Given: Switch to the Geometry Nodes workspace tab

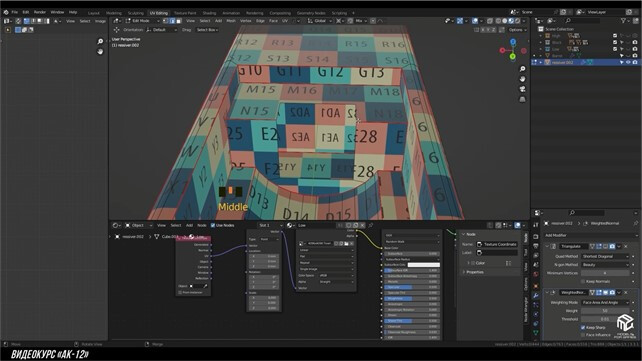Looking at the screenshot, I should click(311, 13).
